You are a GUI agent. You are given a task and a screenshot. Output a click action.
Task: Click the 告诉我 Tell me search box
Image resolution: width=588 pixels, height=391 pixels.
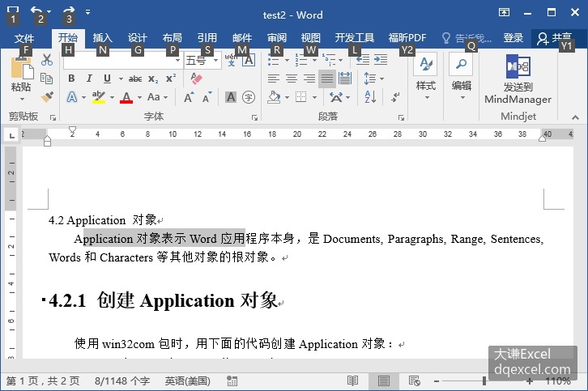coord(467,38)
